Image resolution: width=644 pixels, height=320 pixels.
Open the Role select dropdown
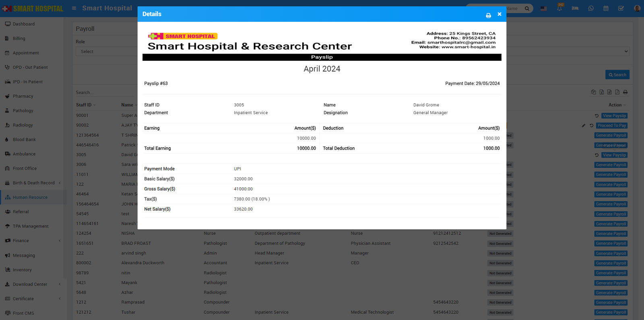(106, 52)
